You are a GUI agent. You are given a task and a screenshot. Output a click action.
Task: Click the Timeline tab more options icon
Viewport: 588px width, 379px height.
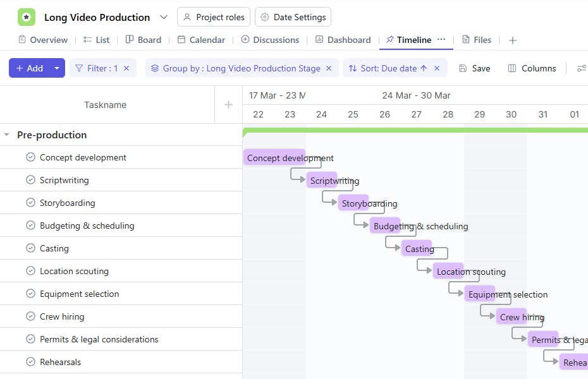[441, 39]
